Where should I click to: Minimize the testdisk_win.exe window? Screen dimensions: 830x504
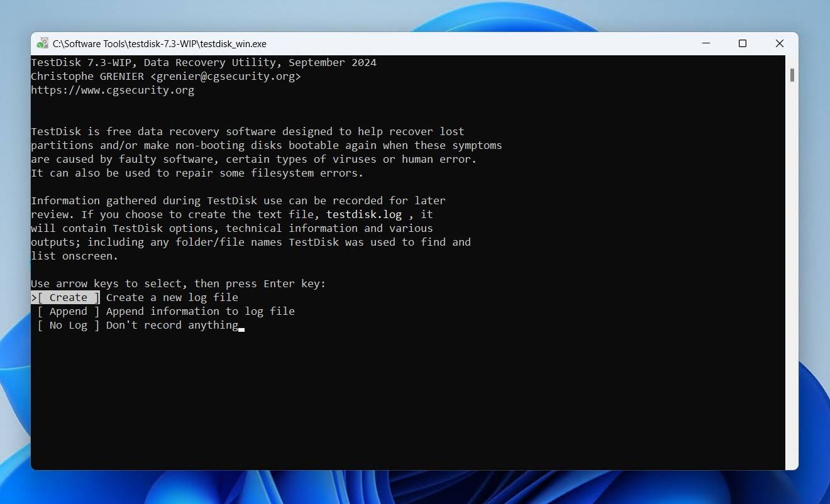coord(706,43)
